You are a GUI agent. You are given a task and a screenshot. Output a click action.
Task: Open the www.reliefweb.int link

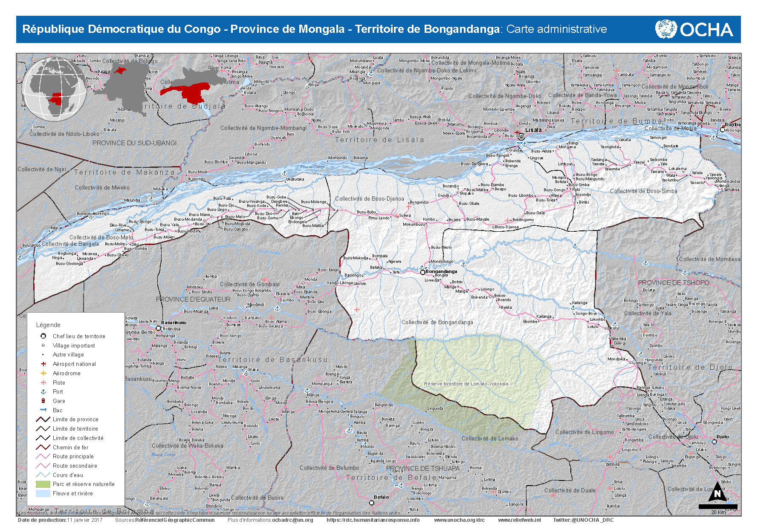(519, 520)
